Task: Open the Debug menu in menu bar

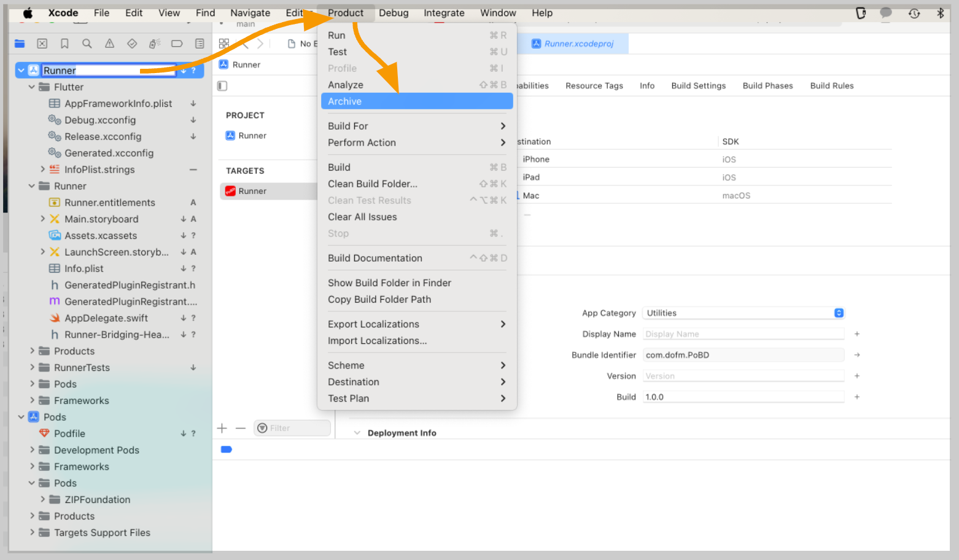Action: pos(394,13)
